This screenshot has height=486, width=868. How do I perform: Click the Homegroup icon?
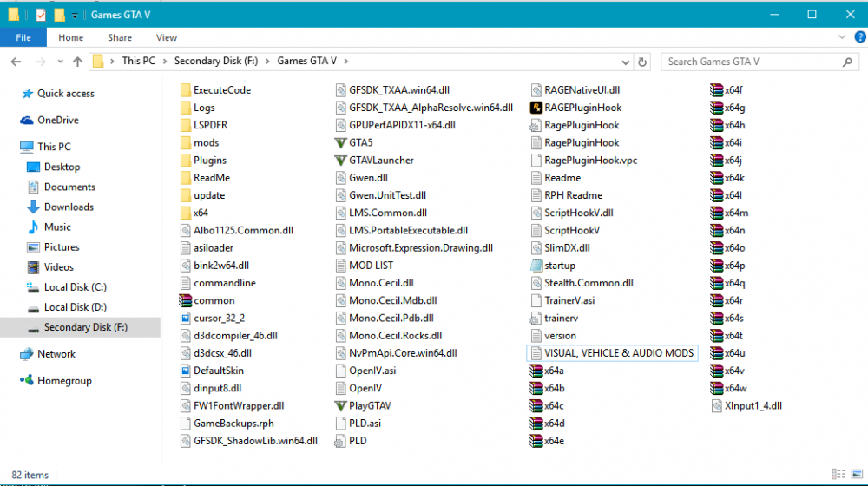(26, 380)
